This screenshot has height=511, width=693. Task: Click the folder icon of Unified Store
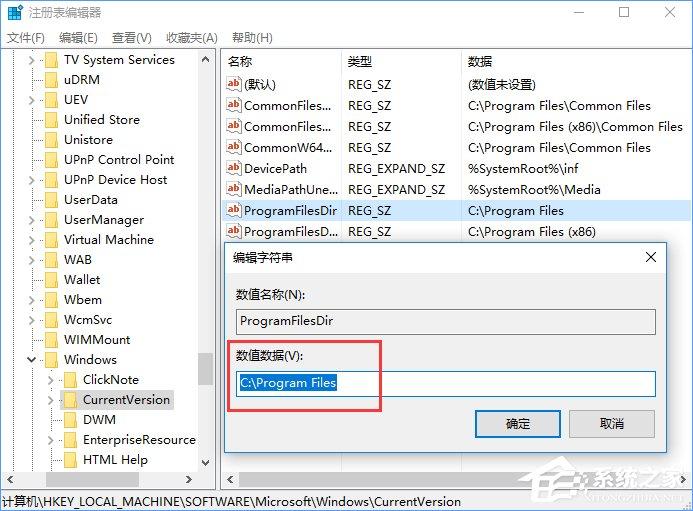pos(51,119)
